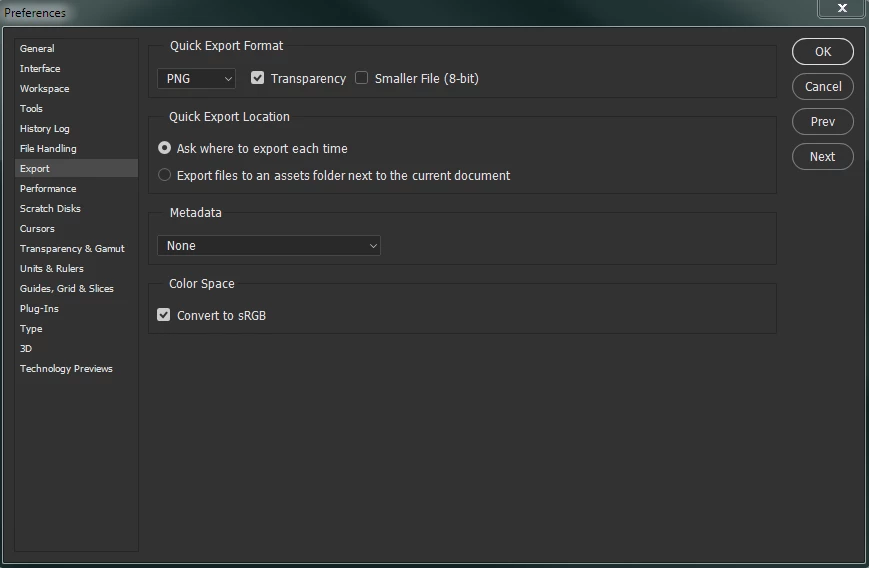Confirm preferences with OK
The height and width of the screenshot is (568, 869).
[822, 52]
